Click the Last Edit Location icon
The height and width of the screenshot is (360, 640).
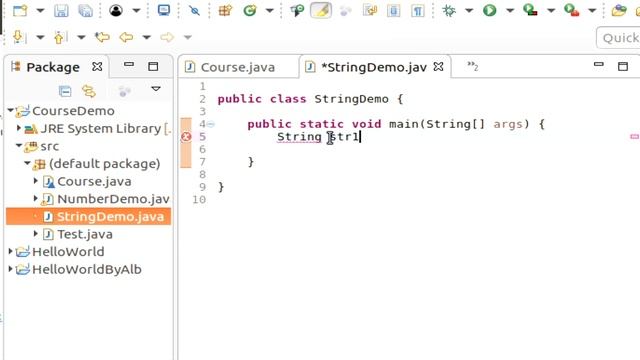[102, 37]
